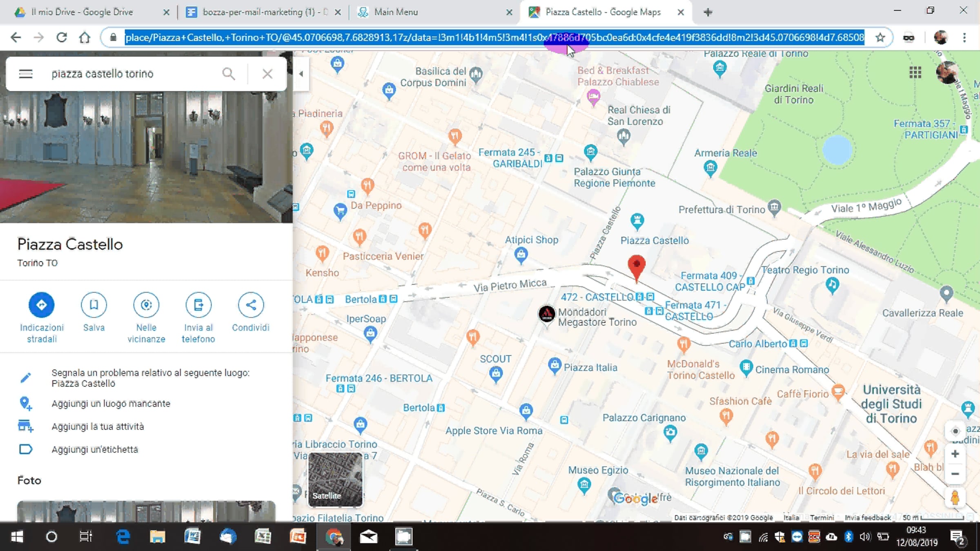Clear the piazza castello torino search
980x551 pixels.
(267, 74)
